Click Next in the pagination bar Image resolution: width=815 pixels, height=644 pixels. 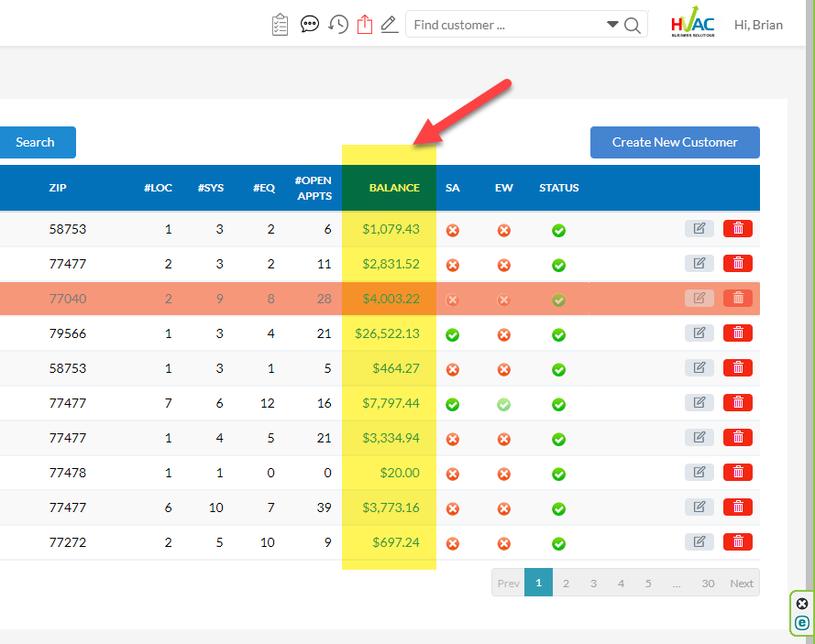(x=742, y=583)
